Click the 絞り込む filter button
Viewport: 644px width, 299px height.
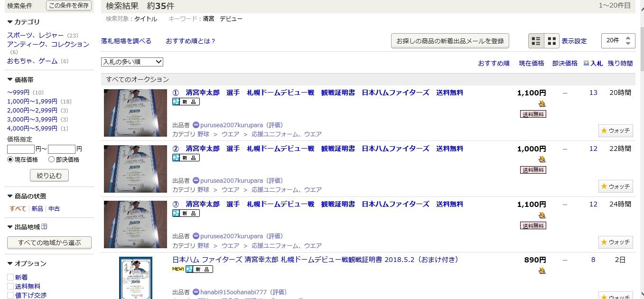click(49, 175)
